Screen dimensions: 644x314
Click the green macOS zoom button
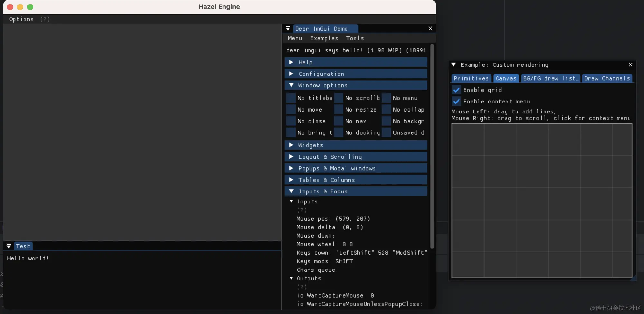tap(30, 7)
